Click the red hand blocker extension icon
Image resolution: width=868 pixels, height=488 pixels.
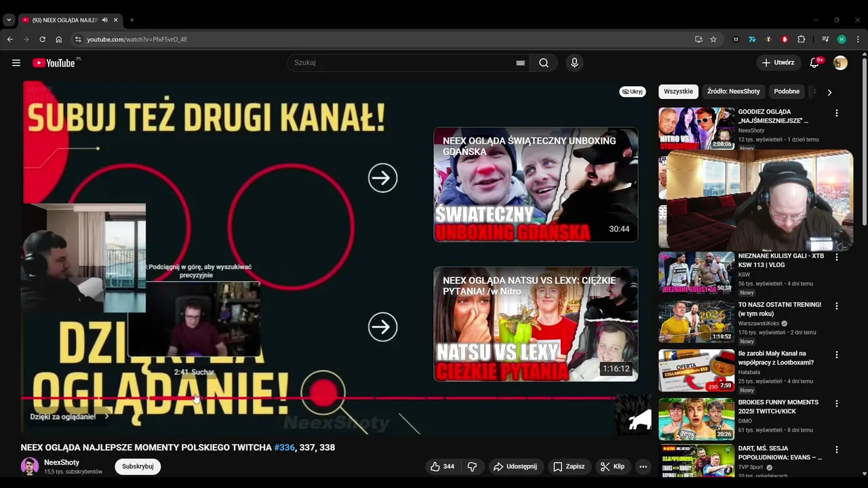pos(785,39)
